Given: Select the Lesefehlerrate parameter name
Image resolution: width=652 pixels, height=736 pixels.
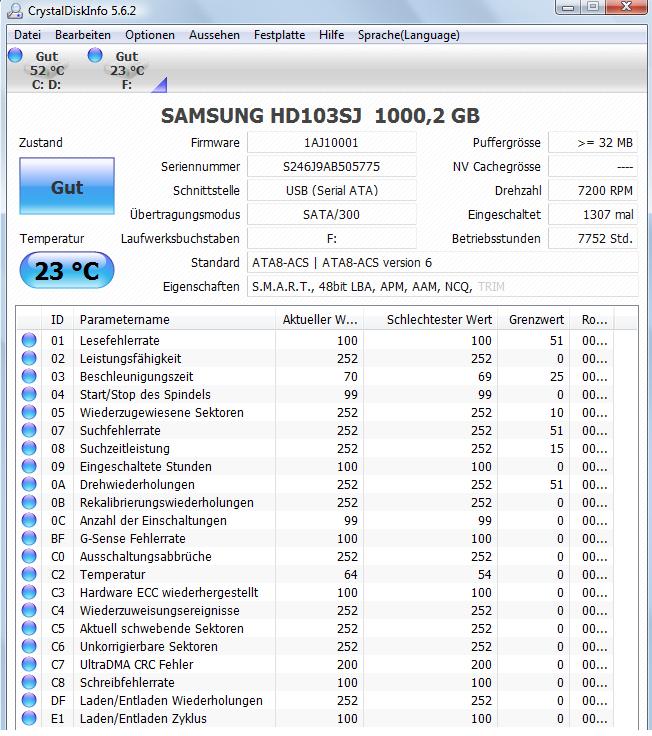Looking at the screenshot, I should 120,340.
